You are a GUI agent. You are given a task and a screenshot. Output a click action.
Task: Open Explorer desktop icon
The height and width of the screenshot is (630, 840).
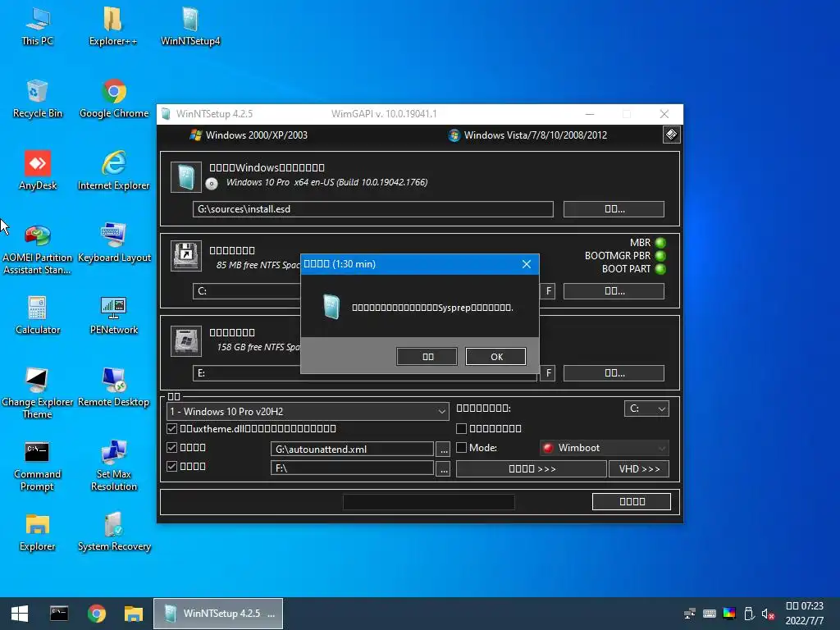click(38, 532)
